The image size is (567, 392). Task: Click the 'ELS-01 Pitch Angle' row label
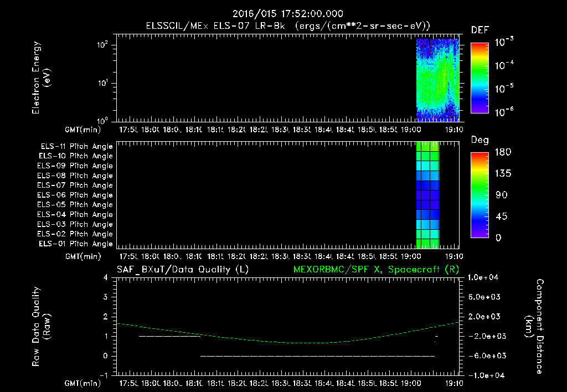point(76,244)
